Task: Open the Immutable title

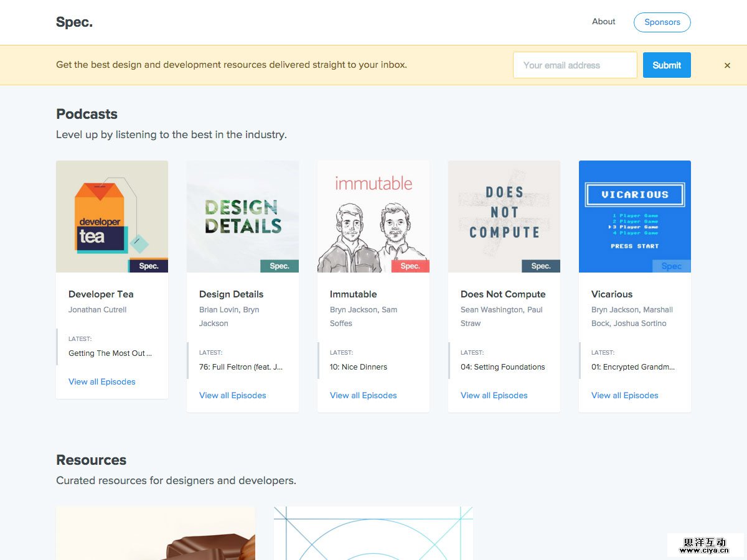Action: pos(353,294)
